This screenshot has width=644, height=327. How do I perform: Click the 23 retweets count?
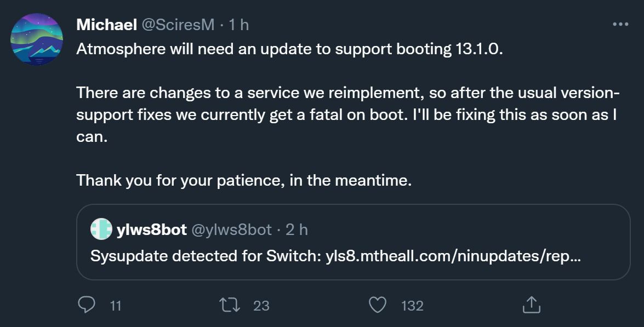tap(261, 306)
